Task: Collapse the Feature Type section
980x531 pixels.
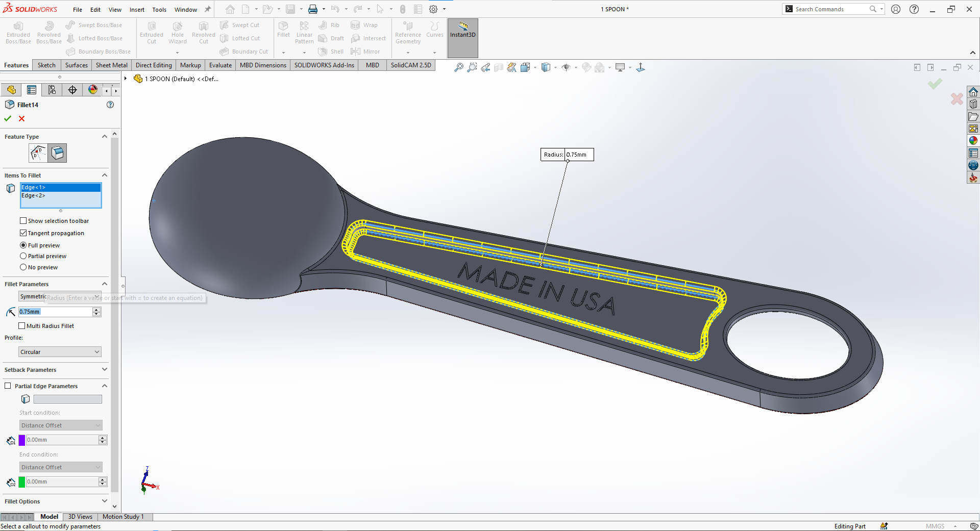Action: [105, 136]
